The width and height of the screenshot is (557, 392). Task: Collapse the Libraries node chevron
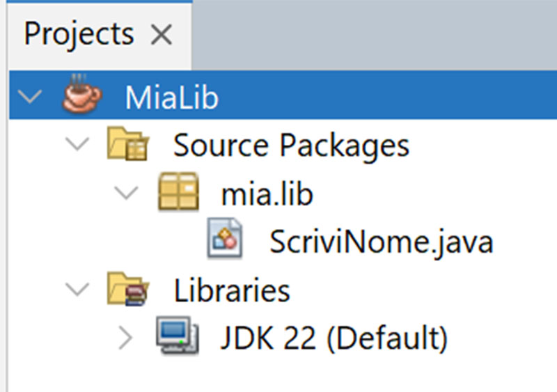[x=77, y=289]
